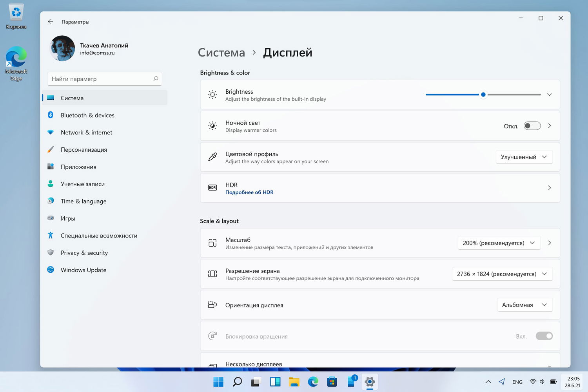This screenshot has height=392, width=588.
Task: Show hidden tray icons chevron
Action: pos(488,381)
